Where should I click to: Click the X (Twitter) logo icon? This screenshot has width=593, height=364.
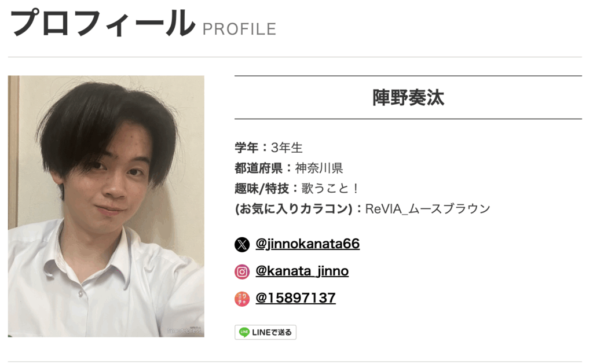click(x=241, y=245)
